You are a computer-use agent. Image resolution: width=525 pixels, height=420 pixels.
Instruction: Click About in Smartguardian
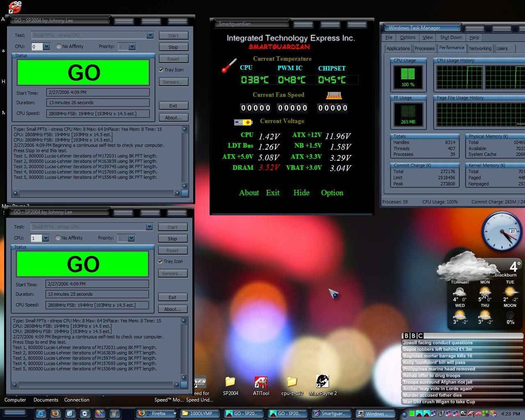[x=249, y=193]
